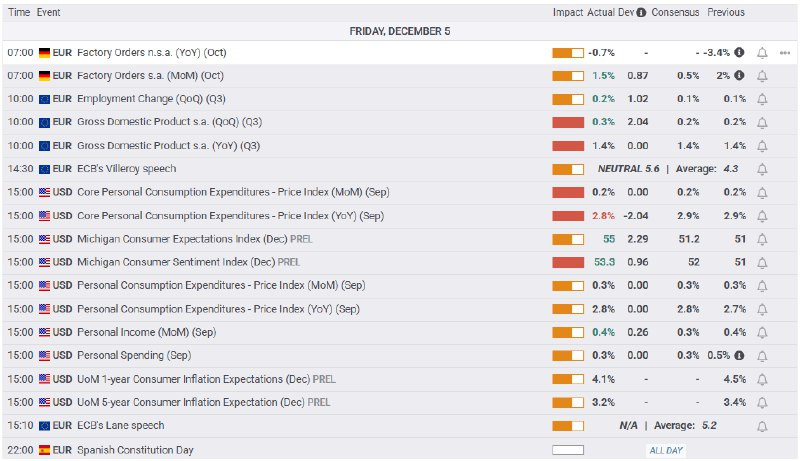Open the three-dots menu on the first row
This screenshot has width=800, height=461.
(784, 52)
